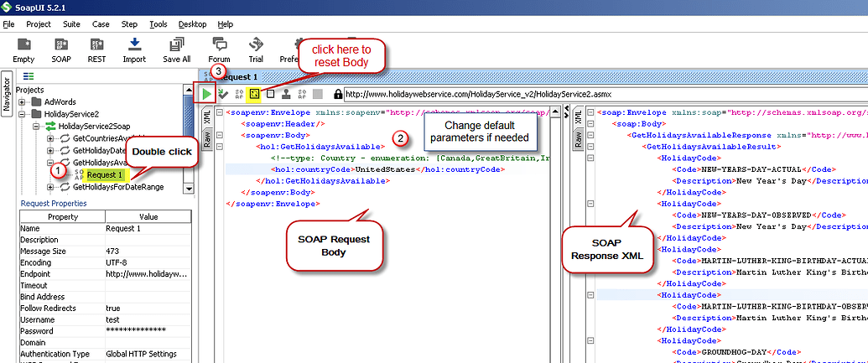Click the empty square icon in request toolbar
Image resolution: width=868 pixels, height=363 pixels.
(270, 94)
